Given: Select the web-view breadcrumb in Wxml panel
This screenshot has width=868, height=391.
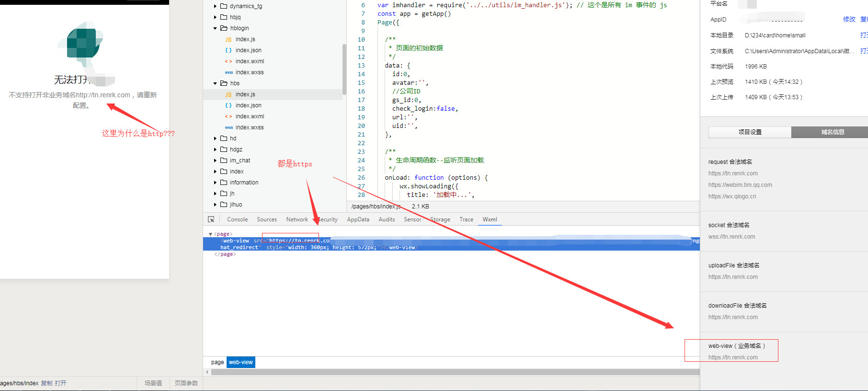Looking at the screenshot, I should [240, 362].
